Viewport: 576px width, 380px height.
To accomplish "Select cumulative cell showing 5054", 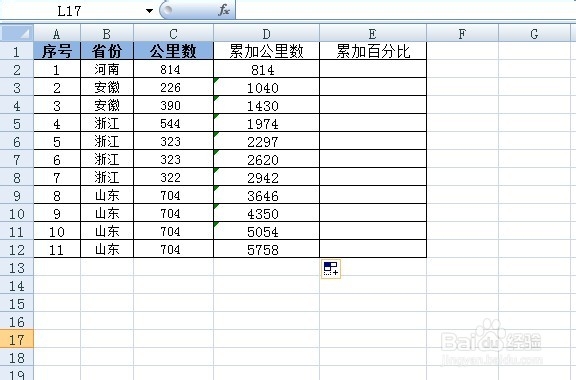I will [267, 231].
